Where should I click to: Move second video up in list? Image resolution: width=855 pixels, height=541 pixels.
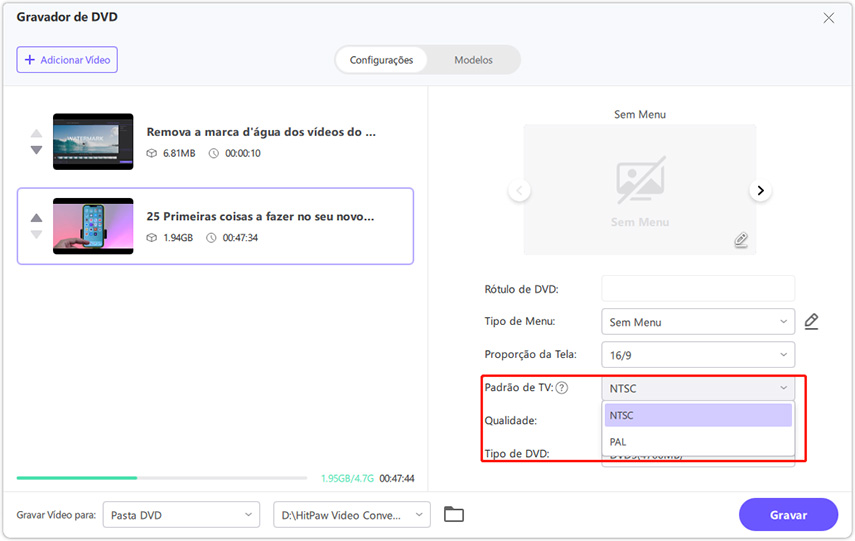point(37,217)
